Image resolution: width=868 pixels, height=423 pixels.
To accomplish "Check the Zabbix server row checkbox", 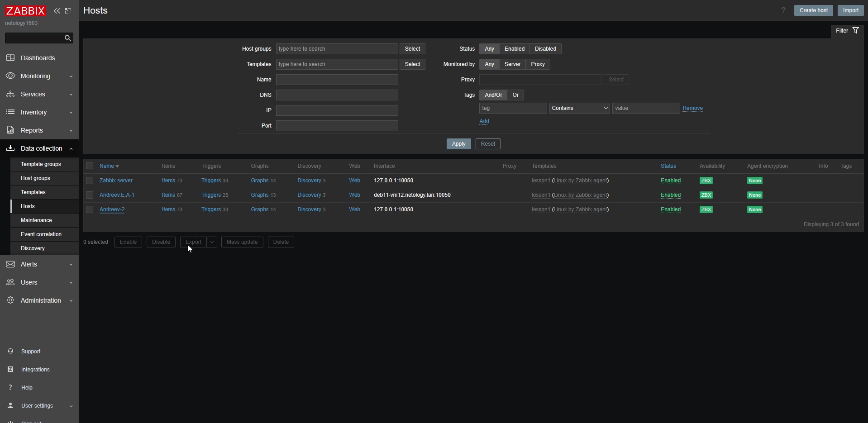I will (90, 181).
